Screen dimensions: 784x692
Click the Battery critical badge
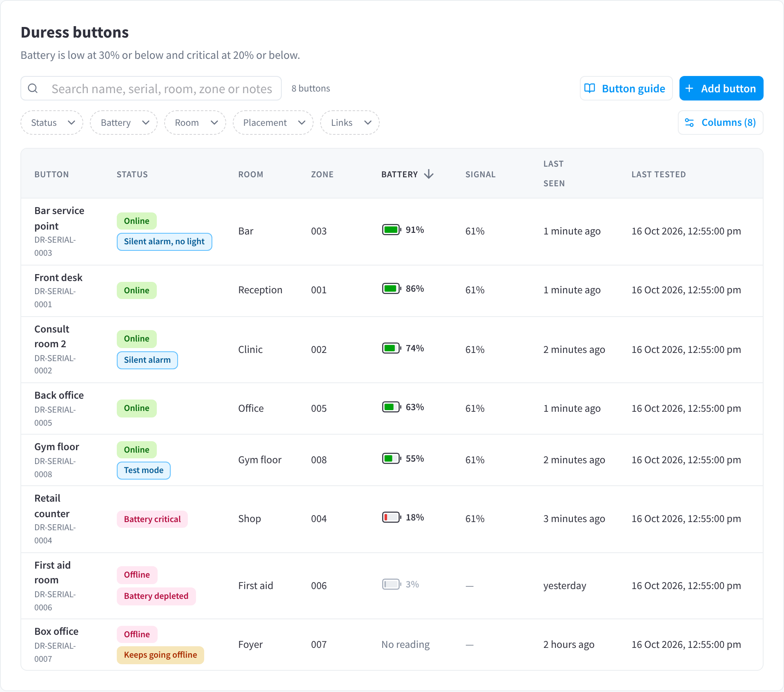(x=152, y=519)
